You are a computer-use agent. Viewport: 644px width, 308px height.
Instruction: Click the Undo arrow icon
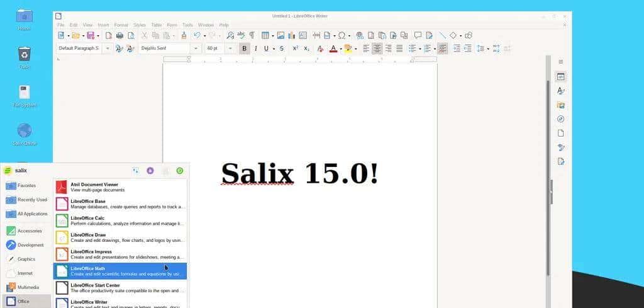click(x=197, y=35)
